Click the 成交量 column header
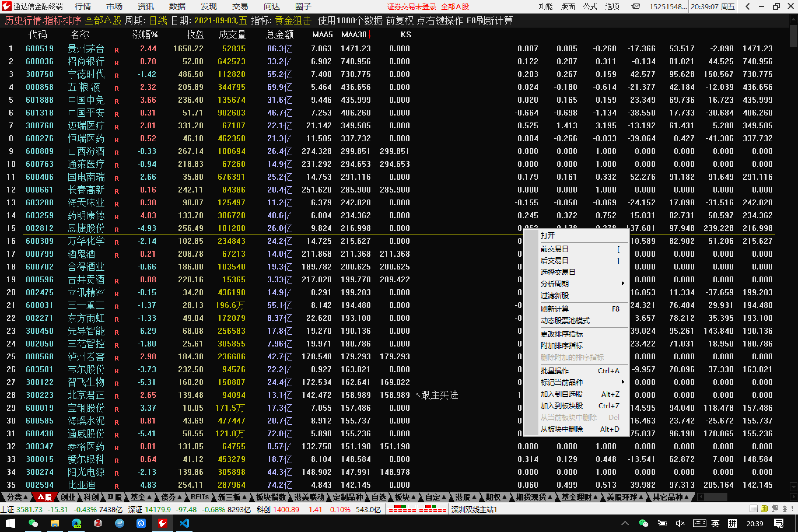The height and width of the screenshot is (532, 798). [x=232, y=35]
